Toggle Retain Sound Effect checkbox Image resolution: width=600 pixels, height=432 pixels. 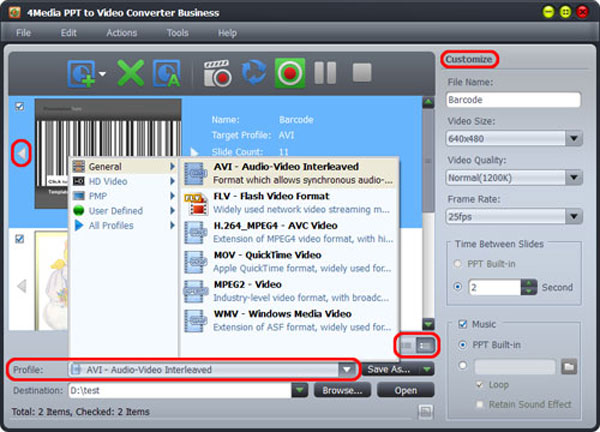(479, 404)
